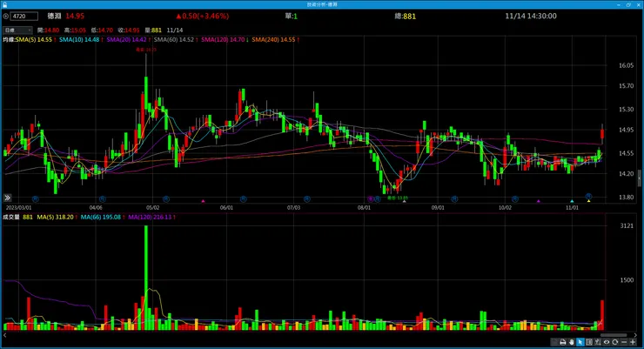Click the circular event marker near 04/06
This screenshot has width=644, height=349.
click(103, 199)
